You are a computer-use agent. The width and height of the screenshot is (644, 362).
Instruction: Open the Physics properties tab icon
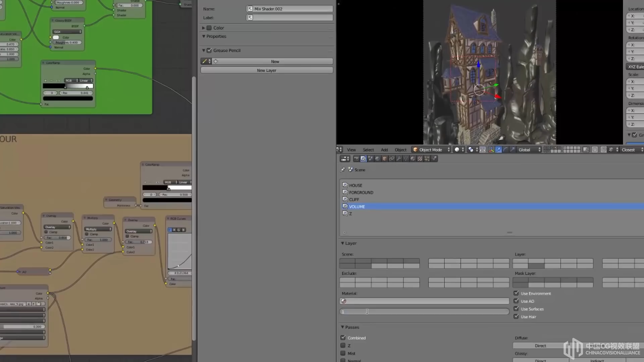(434, 159)
